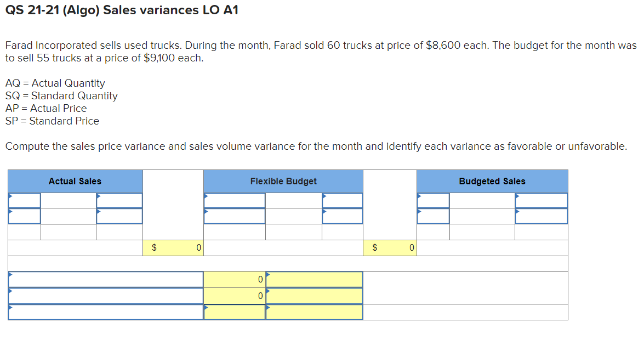This screenshot has width=644, height=339.
Task: Open the favorable/unfavorable dropdown on the top variance row
Action: (x=314, y=279)
